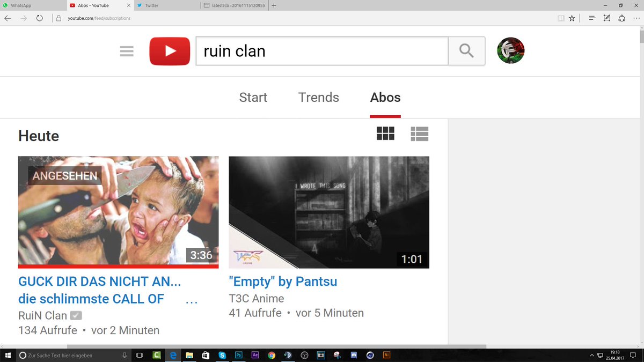Click the site lock icon

click(x=59, y=18)
